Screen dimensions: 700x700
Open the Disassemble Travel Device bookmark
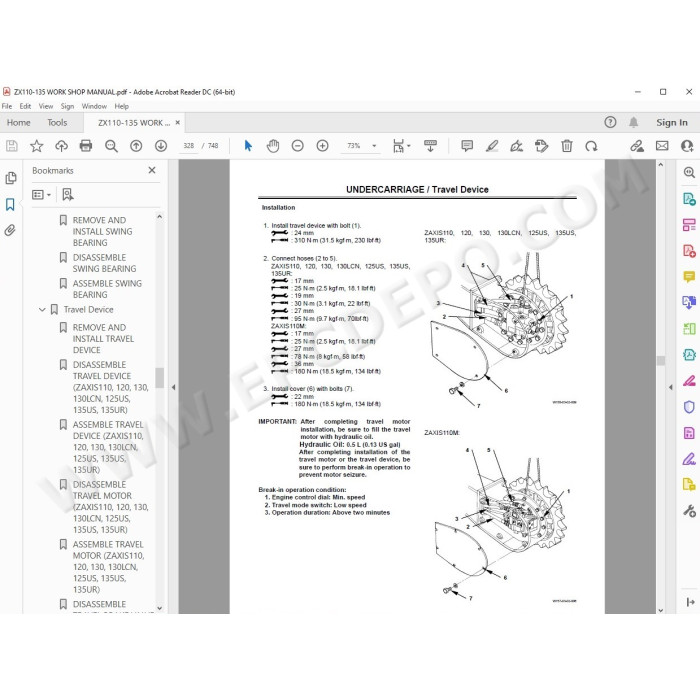click(x=110, y=387)
